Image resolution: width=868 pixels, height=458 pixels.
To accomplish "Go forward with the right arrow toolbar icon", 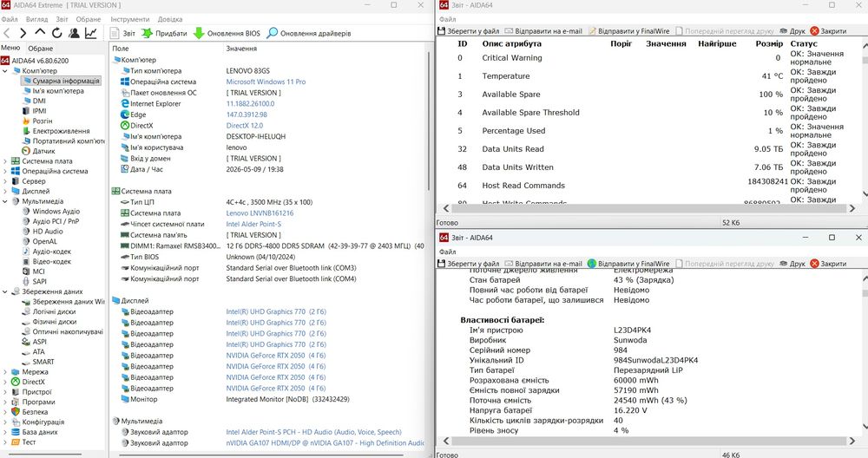I will [23, 33].
